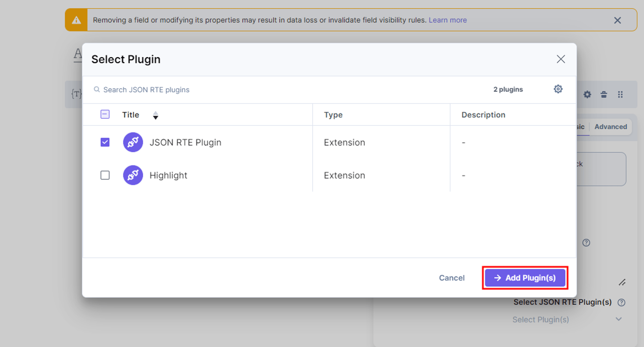The width and height of the screenshot is (644, 347).
Task: Click the JSON RTE Plugin icon
Action: click(133, 142)
